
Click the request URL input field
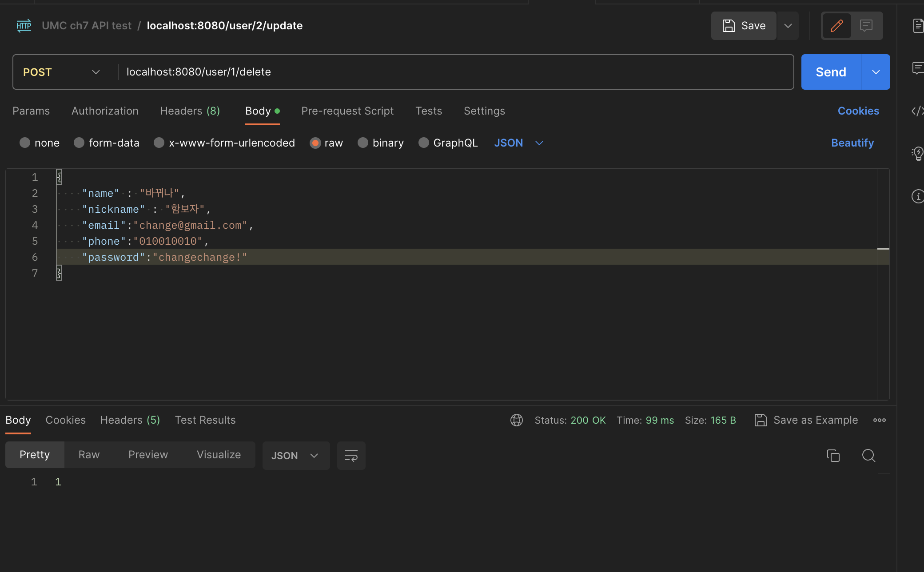tap(453, 72)
